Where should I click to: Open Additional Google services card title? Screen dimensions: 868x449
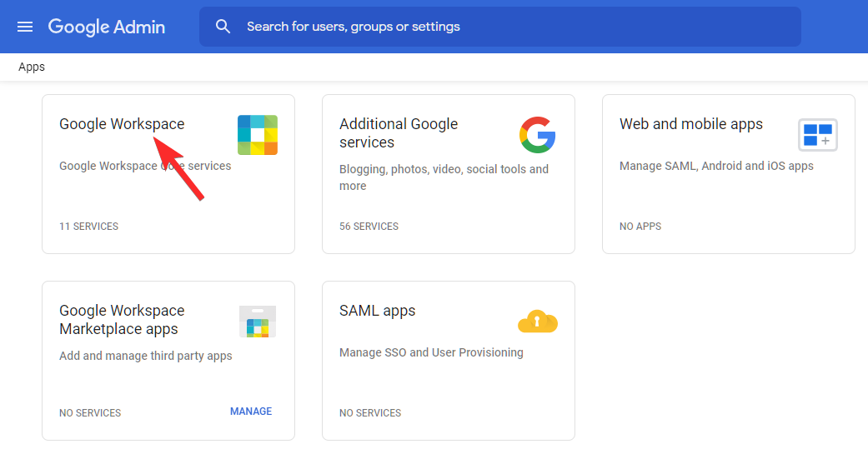pyautogui.click(x=399, y=132)
